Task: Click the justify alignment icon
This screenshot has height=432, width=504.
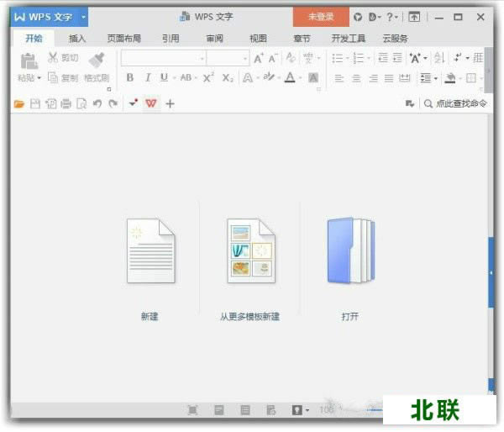Action: [389, 78]
